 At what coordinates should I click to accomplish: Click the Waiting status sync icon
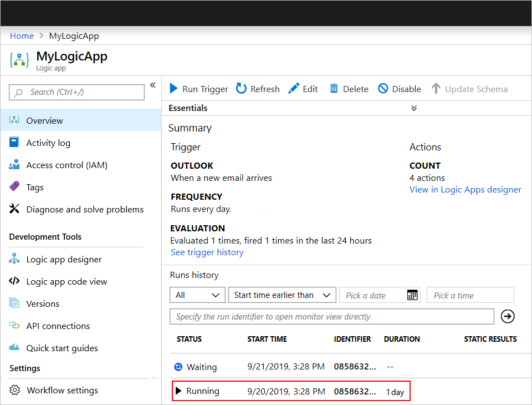(x=178, y=367)
